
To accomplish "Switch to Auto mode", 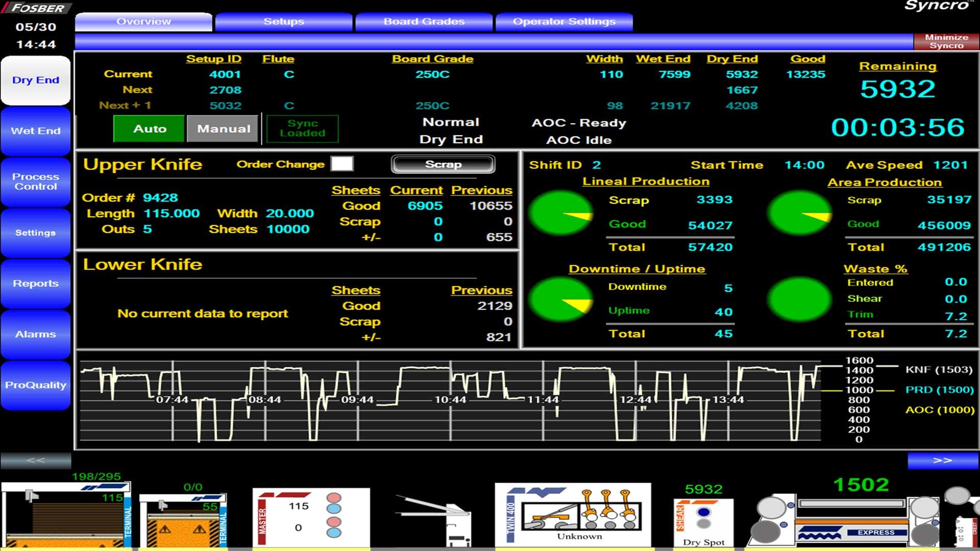I will [x=149, y=129].
